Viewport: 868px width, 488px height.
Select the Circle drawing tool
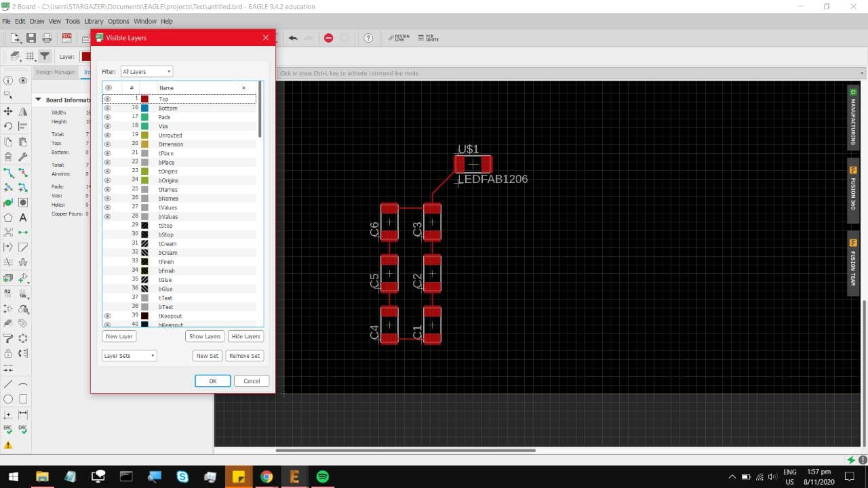[8, 399]
